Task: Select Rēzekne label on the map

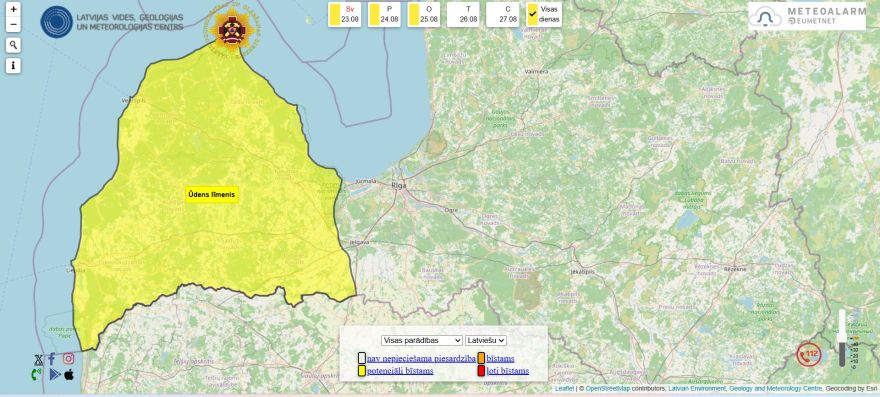Action: point(736,270)
